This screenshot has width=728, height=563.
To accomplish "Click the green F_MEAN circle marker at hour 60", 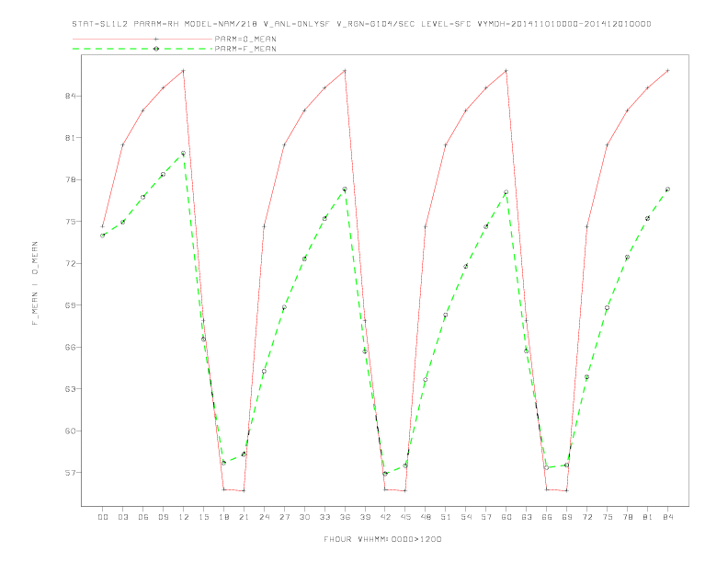I will (x=506, y=192).
